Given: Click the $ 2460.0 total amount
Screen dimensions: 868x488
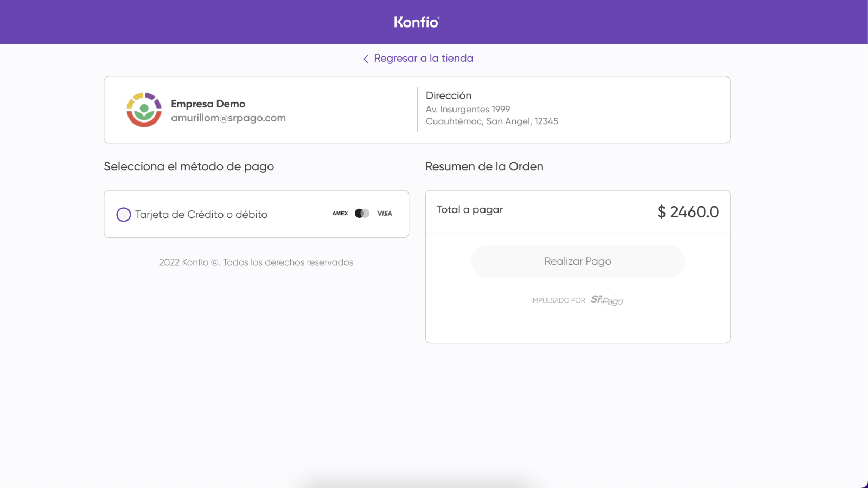Looking at the screenshot, I should pyautogui.click(x=688, y=212).
